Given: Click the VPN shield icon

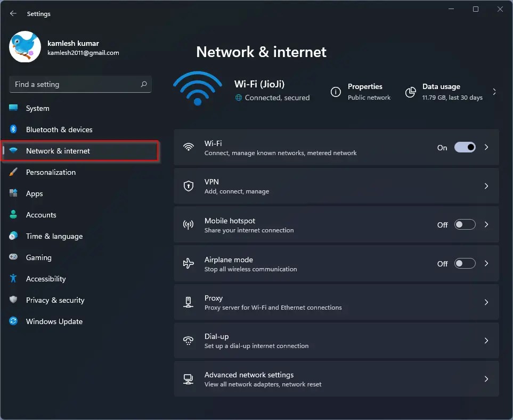Looking at the screenshot, I should 189,186.
